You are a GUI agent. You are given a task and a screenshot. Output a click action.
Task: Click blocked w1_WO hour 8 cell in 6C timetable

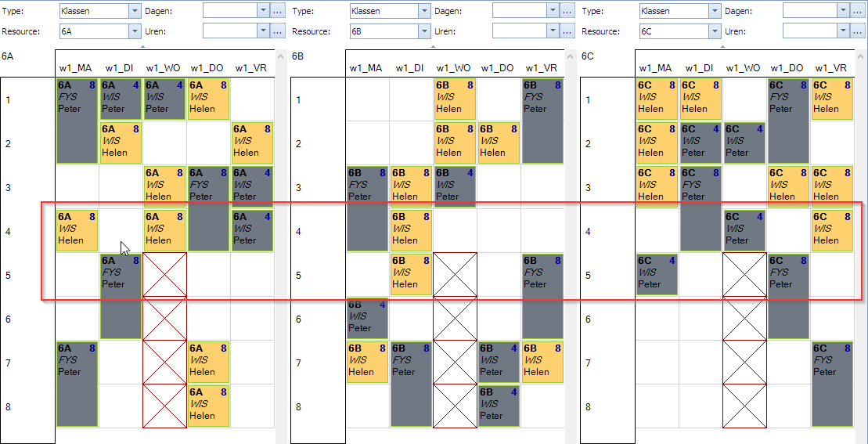pos(744,406)
